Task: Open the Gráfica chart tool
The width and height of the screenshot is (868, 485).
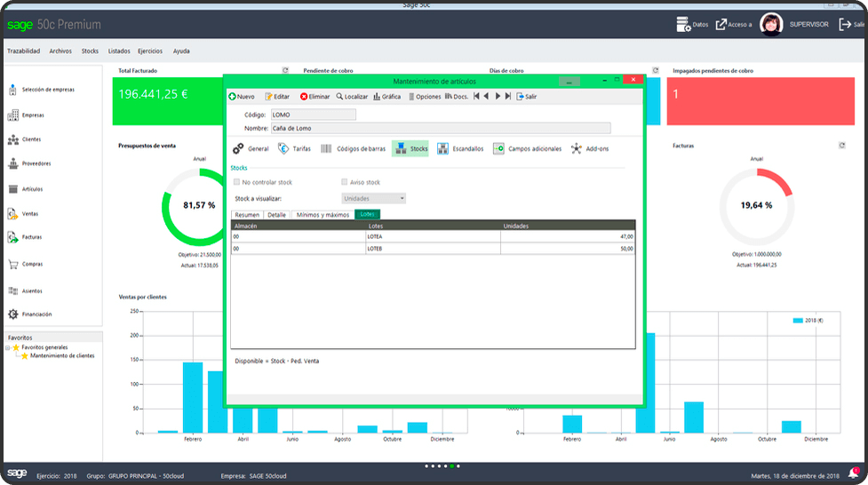Action: (386, 96)
